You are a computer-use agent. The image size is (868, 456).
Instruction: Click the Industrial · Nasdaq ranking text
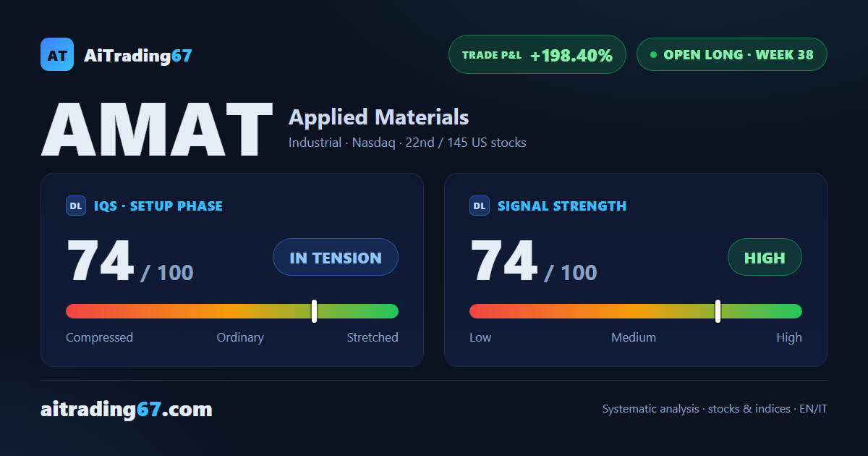pos(407,143)
